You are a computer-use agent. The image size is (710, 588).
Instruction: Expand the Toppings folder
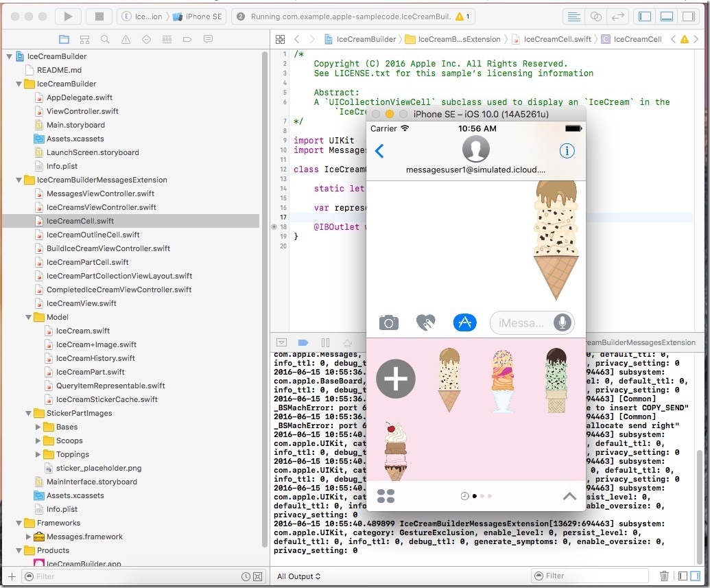click(38, 454)
